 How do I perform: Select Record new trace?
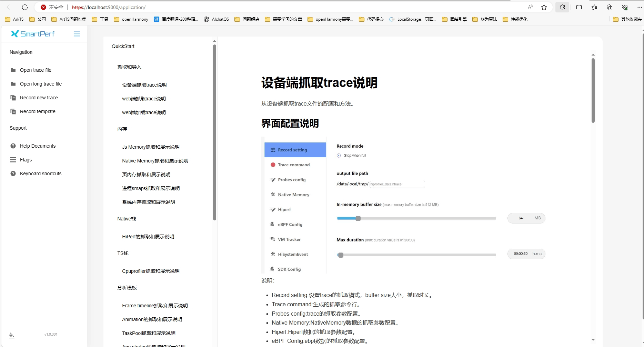(x=39, y=98)
